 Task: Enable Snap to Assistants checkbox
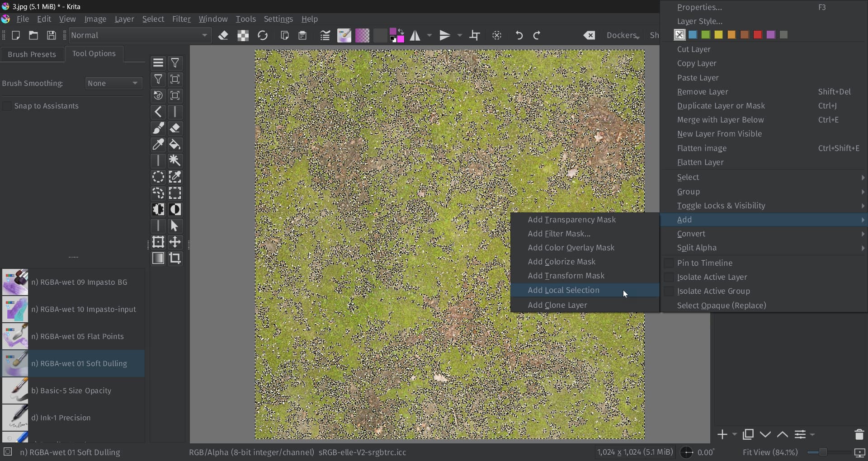point(7,106)
